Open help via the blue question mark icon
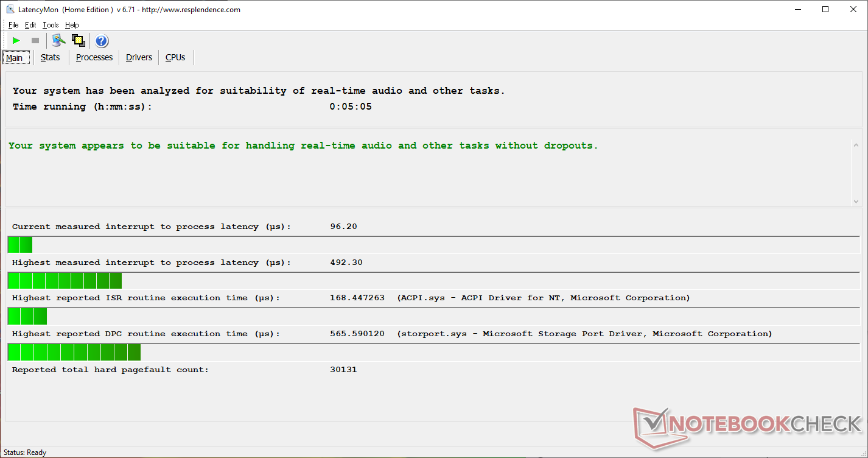This screenshot has width=868, height=458. (102, 41)
